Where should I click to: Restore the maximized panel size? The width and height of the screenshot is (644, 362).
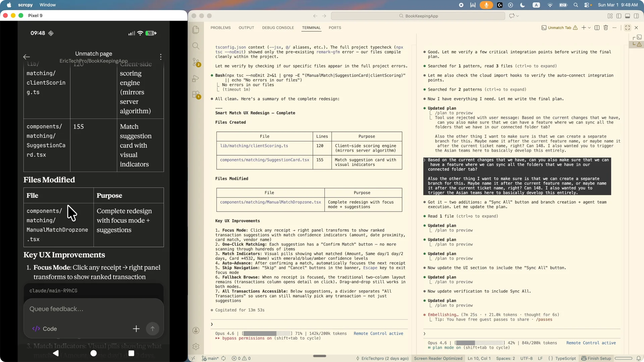(628, 28)
